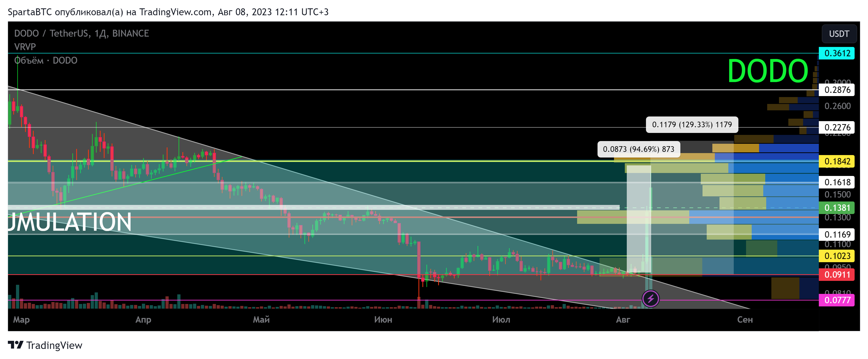Click the Июн month label on time axis
Viewport: 868px width, 359px height.
point(383,320)
